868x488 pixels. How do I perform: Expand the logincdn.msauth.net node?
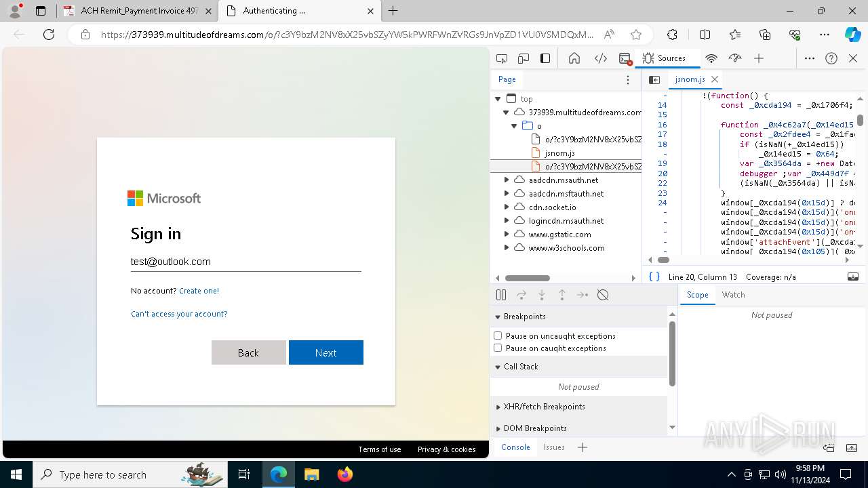(506, 221)
